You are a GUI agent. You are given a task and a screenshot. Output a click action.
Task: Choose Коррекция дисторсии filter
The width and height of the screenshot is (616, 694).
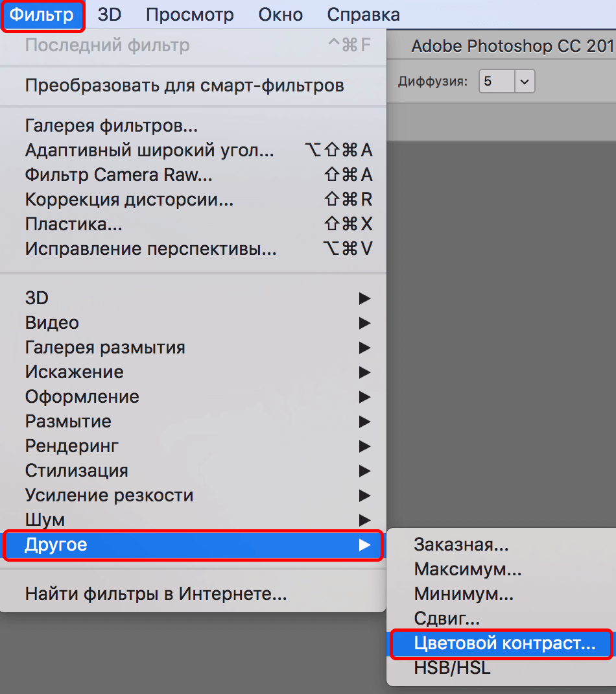[x=129, y=200]
